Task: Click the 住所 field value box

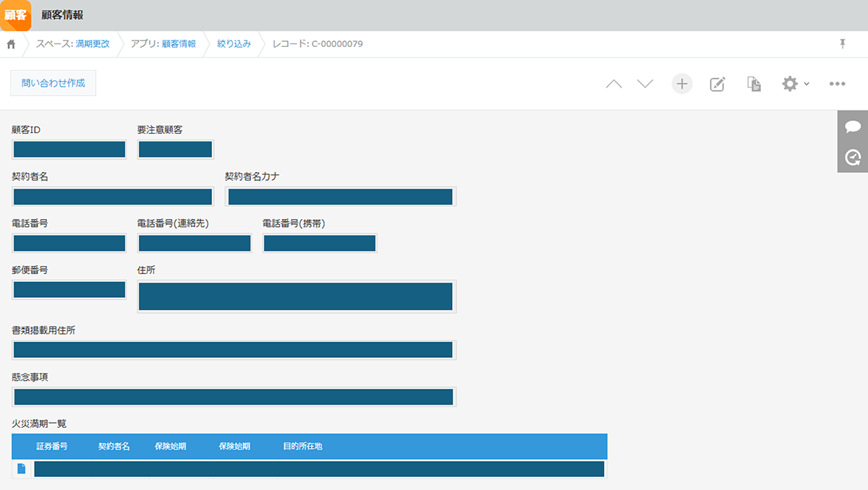Action: coord(296,297)
